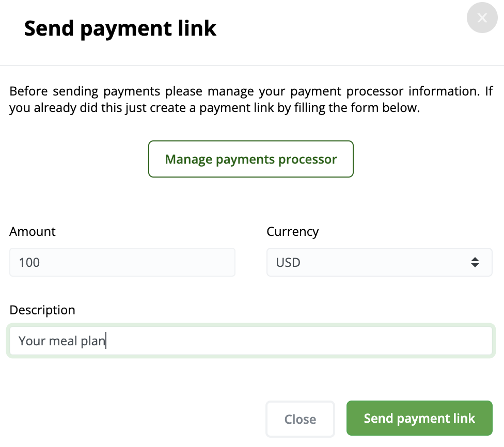Click into the Description text box
The image size is (504, 447).
click(x=251, y=341)
